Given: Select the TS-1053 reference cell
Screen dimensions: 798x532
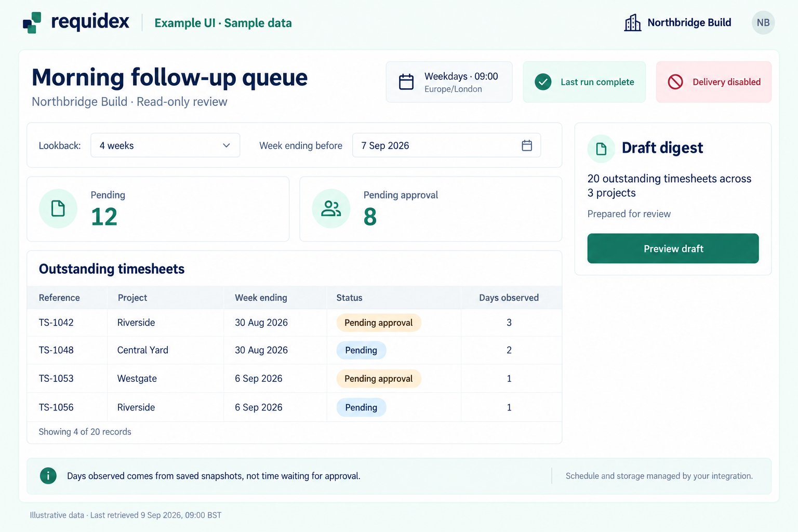Looking at the screenshot, I should 56,379.
